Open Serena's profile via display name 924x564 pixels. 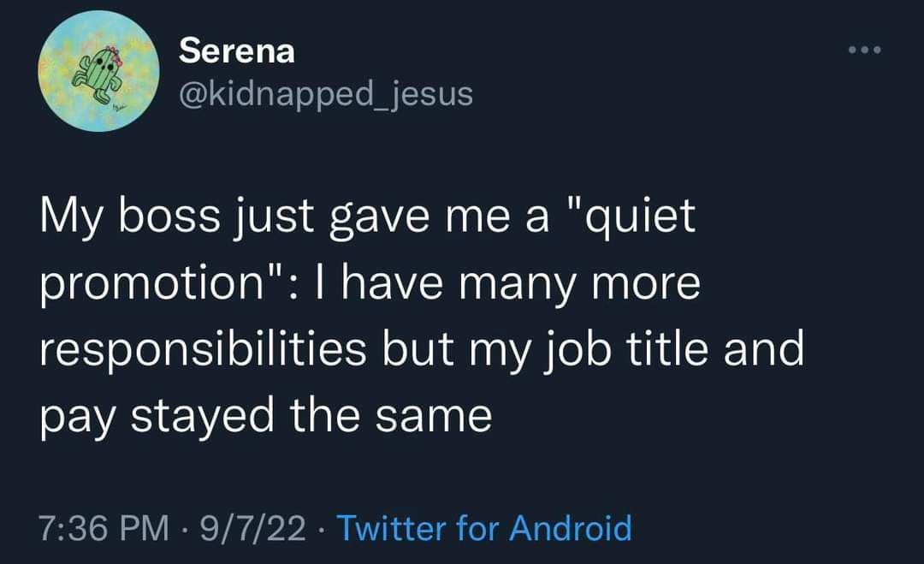point(237,51)
